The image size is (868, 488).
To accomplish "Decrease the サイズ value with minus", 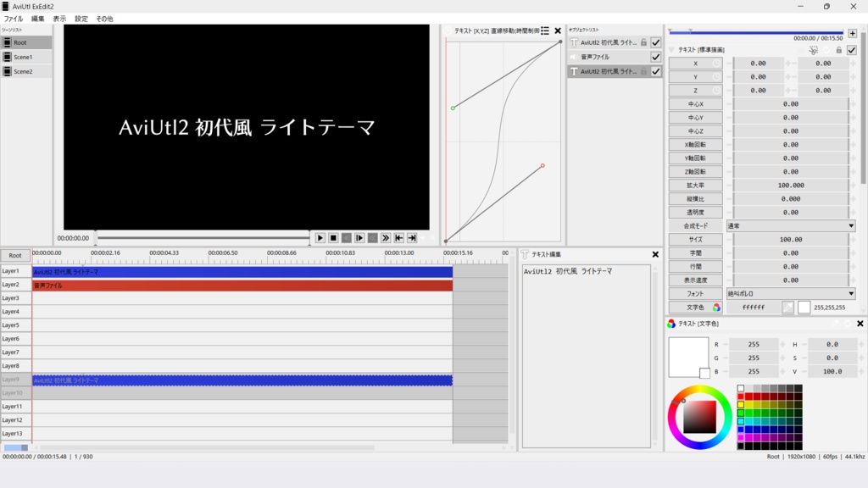I will pos(728,240).
